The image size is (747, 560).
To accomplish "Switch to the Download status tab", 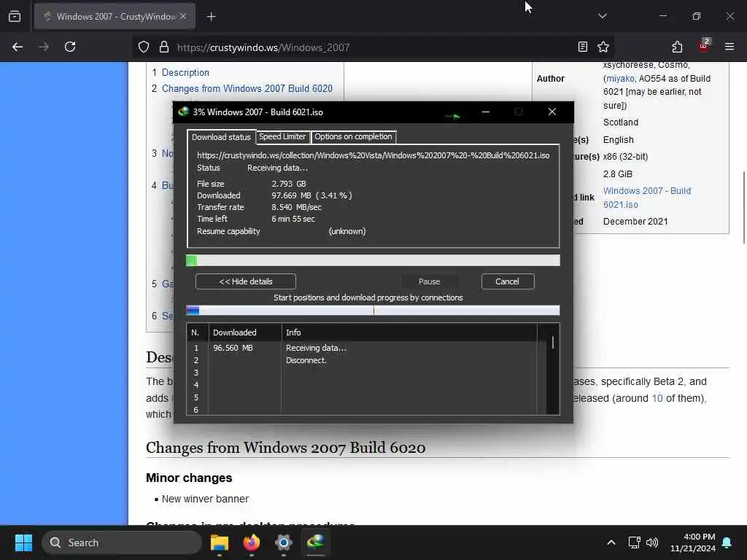I will point(221,137).
